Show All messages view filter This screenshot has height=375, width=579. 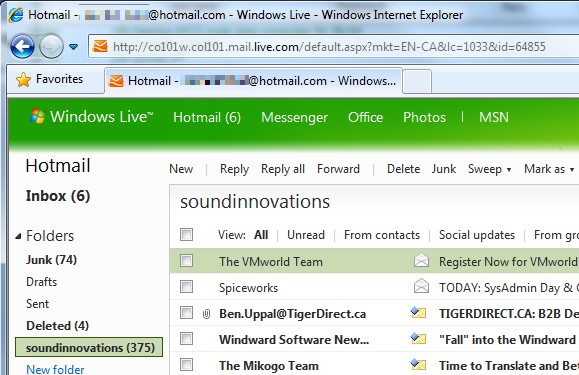point(261,235)
